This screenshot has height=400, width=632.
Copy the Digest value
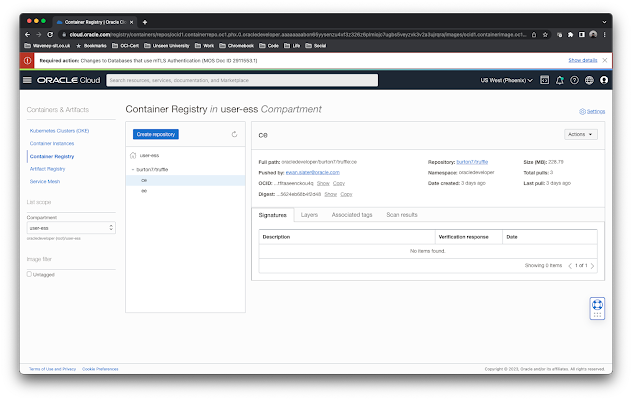(346, 194)
